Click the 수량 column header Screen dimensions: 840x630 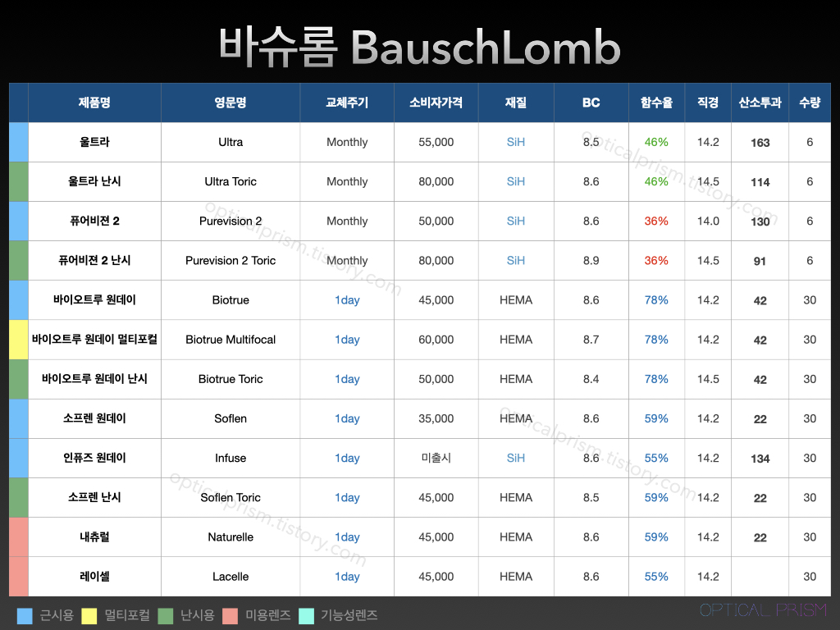[810, 103]
